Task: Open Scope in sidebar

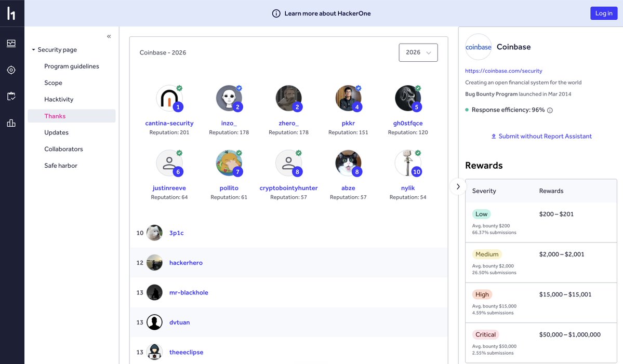Action: [x=53, y=83]
